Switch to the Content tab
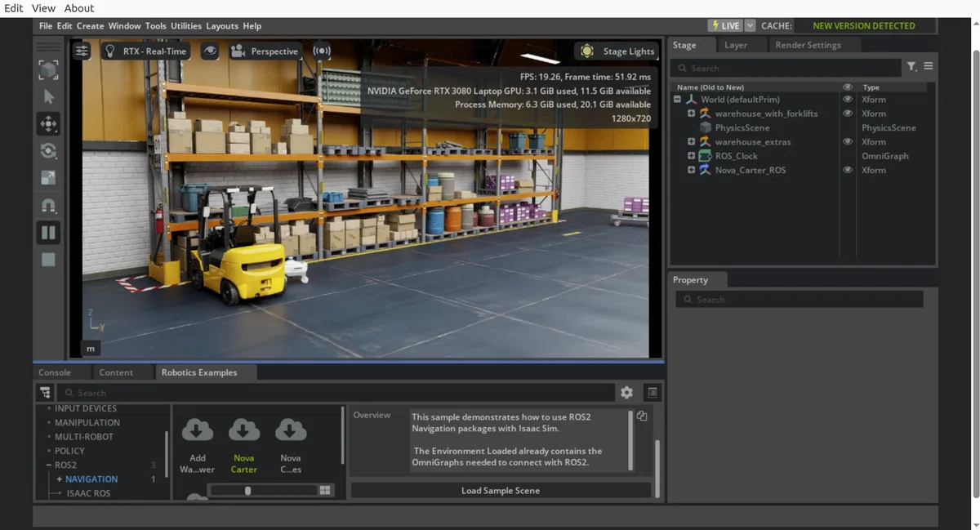Viewport: 980px width, 530px height. click(116, 372)
